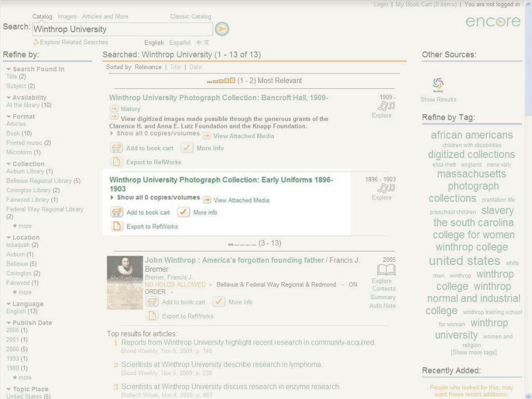This screenshot has width=532, height=399.
Task: Check the More info checkmark for John Winthrop book
Action: 219,302
